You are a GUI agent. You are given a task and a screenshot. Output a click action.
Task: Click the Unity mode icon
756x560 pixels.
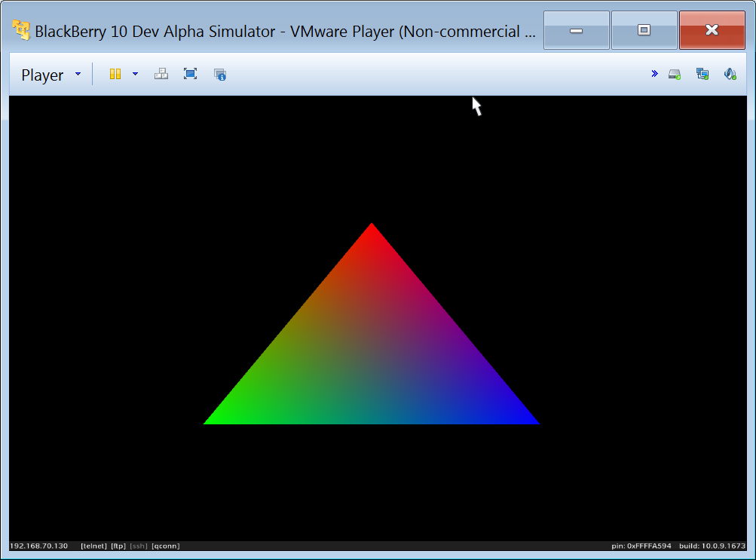(x=220, y=74)
